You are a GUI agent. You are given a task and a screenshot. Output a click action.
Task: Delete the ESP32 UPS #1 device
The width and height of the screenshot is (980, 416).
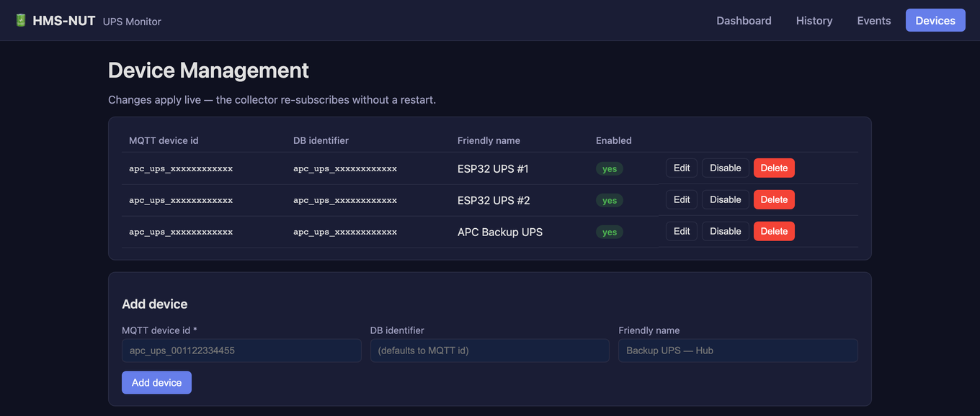click(774, 168)
